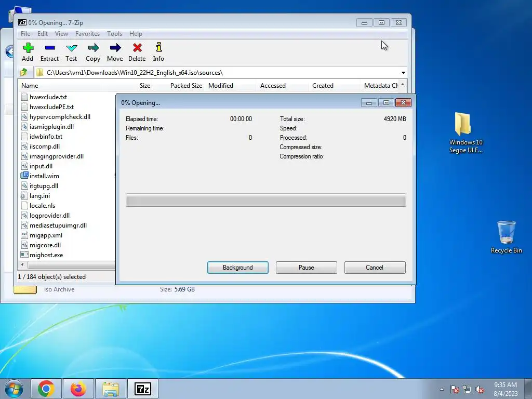The image size is (532, 399).
Task: Open the Favorites menu
Action: tap(87, 34)
